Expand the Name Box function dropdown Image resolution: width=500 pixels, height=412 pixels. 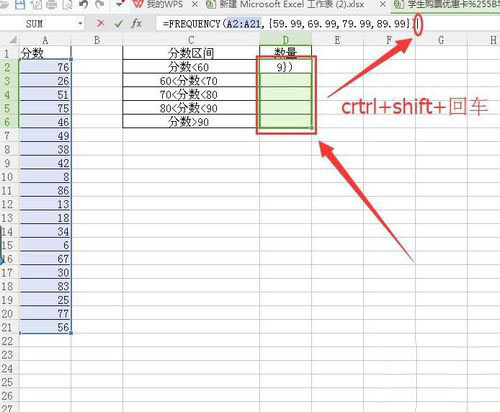pos(80,23)
